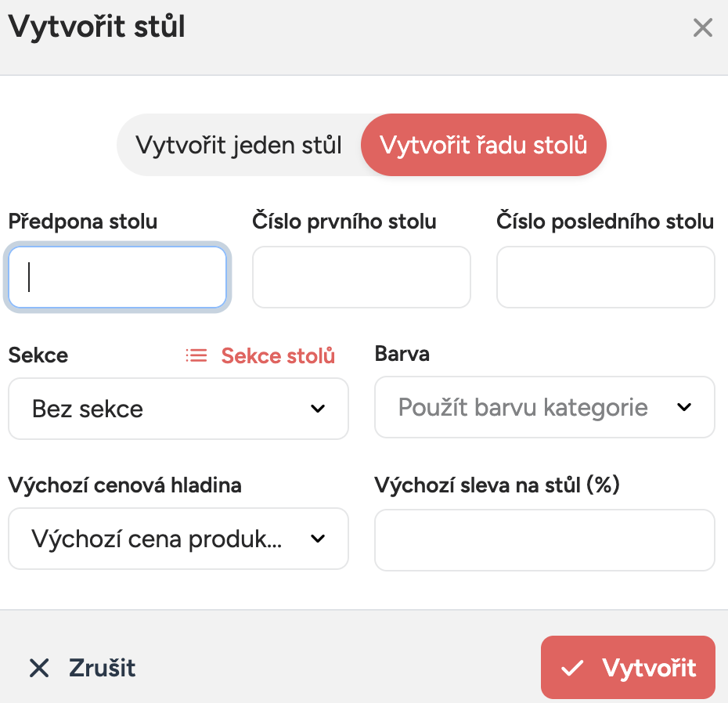Click the X icon in the dialog's top right corner
The width and height of the screenshot is (728, 703).
tap(702, 27)
